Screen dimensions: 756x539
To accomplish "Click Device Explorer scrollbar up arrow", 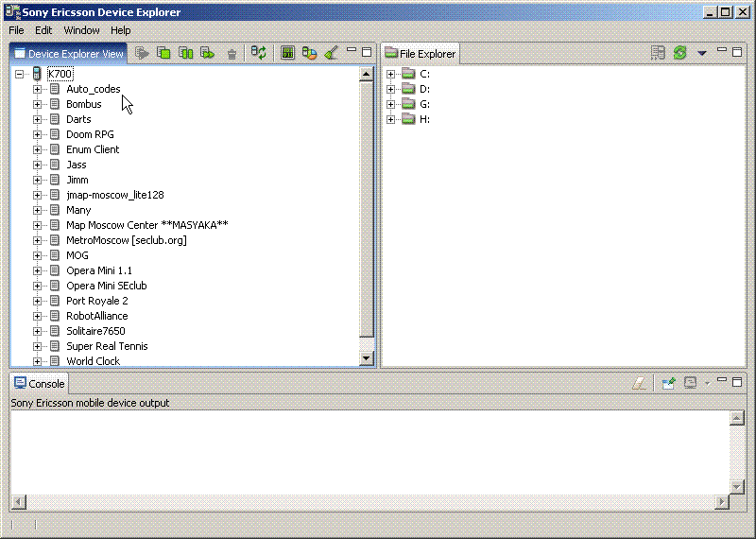I will pos(366,75).
